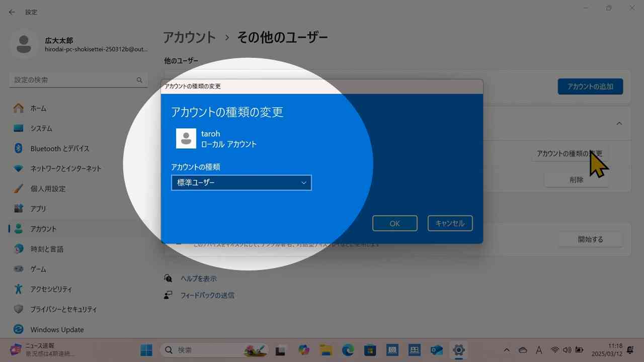Launch Microsoft Edge from the taskbar
Viewport: 644px width, 362px height.
point(348,350)
